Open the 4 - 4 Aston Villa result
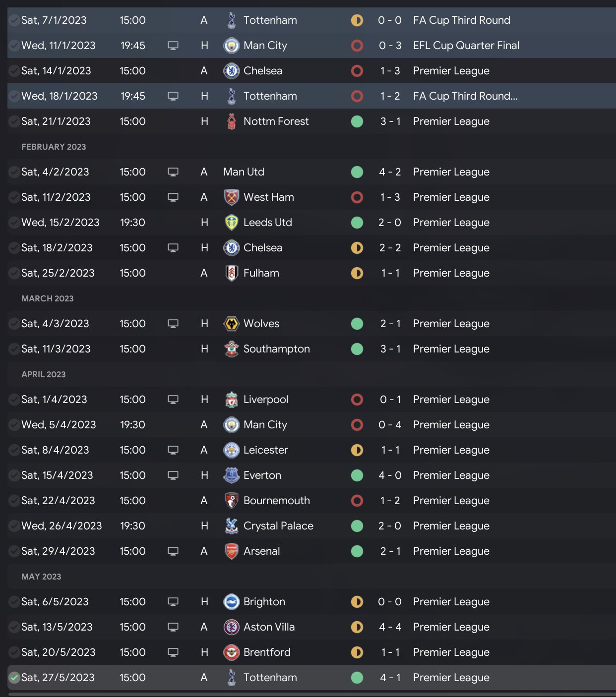Screen dimensions: 616x697 pos(390,627)
